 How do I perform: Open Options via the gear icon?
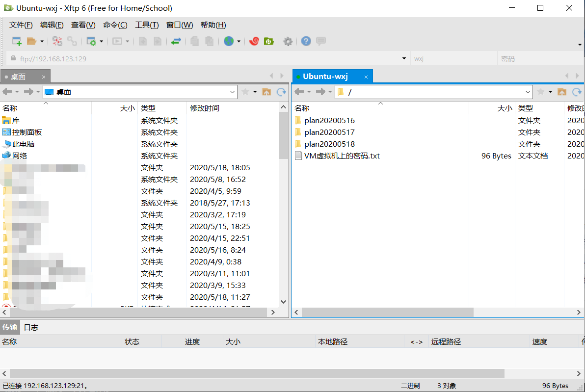288,41
